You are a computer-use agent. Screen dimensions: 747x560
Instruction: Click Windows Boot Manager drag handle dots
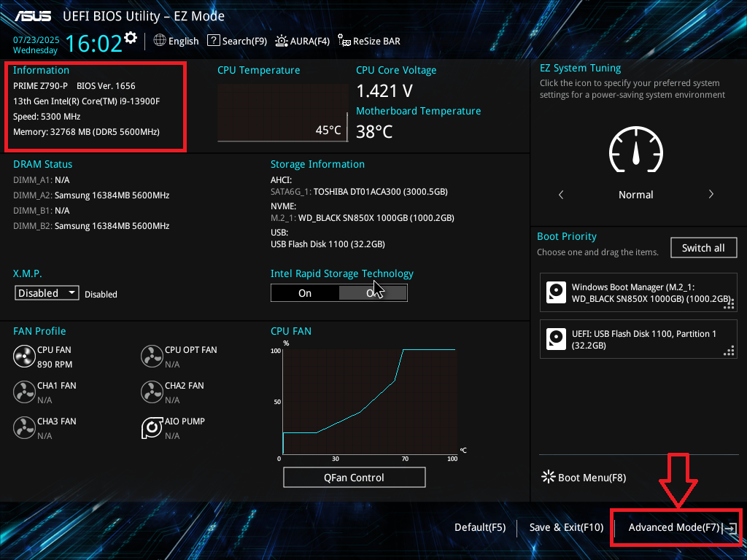click(729, 305)
